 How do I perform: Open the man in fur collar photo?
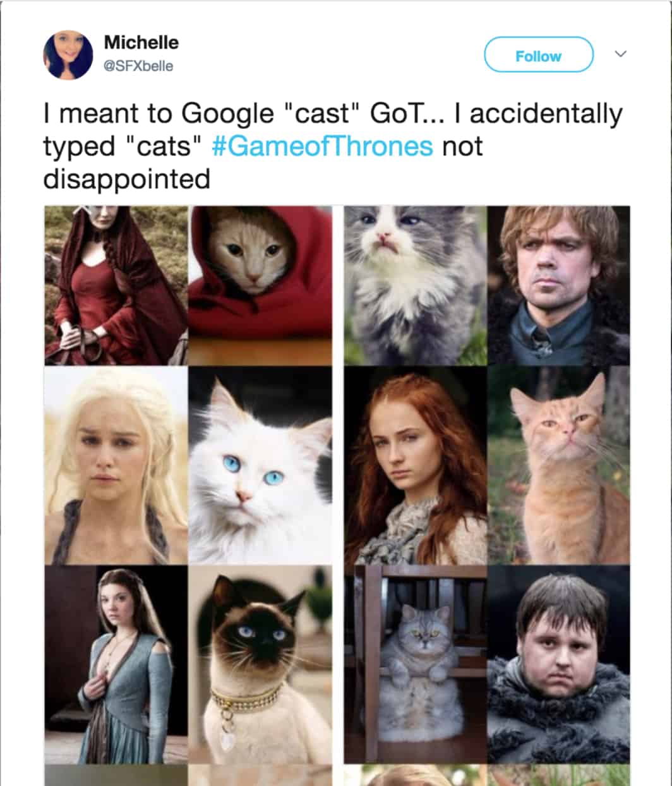558,664
